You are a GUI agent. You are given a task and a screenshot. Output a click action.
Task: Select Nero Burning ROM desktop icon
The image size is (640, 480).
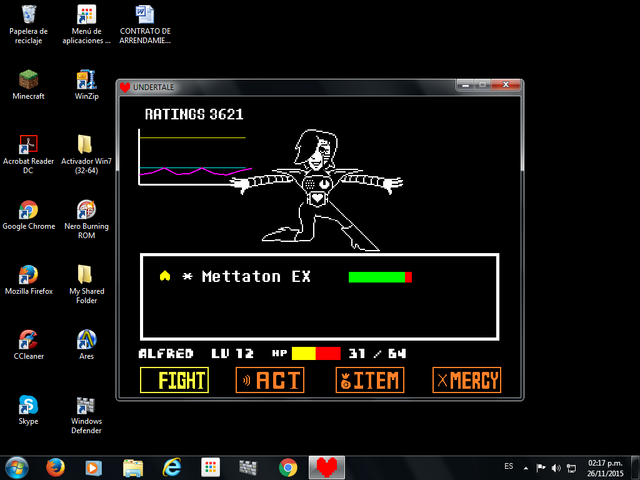click(86, 219)
